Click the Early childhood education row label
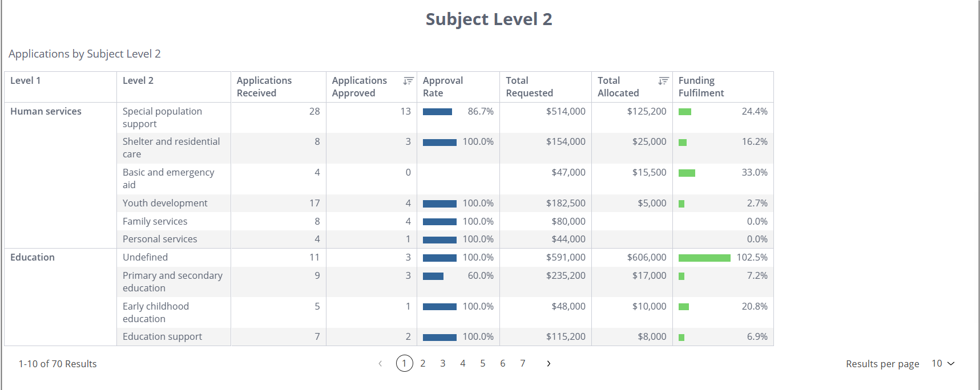 [155, 312]
